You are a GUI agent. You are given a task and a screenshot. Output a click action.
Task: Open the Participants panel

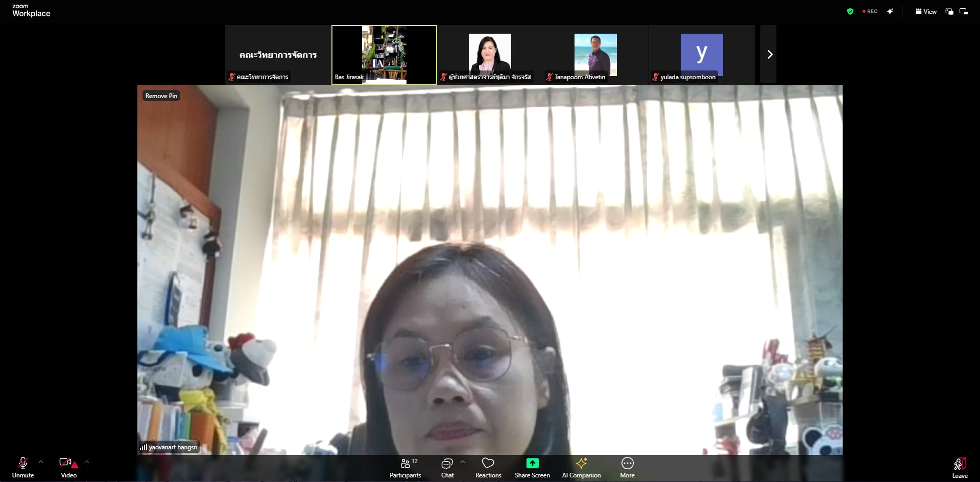tap(405, 467)
